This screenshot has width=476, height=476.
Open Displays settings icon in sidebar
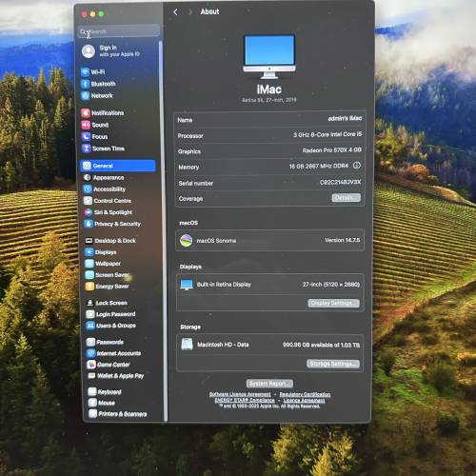pyautogui.click(x=89, y=252)
